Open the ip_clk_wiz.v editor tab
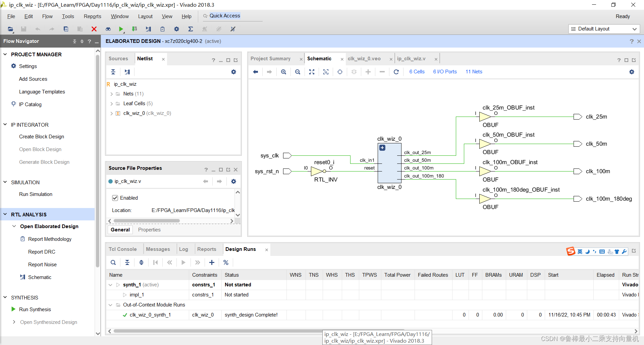The width and height of the screenshot is (644, 345). pyautogui.click(x=411, y=59)
